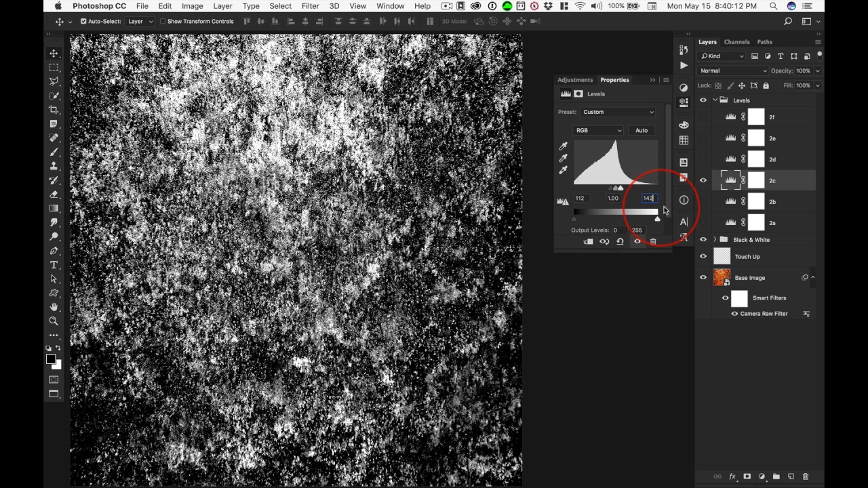Show the 2f levels layer
This screenshot has width=868, height=488.
click(x=703, y=117)
